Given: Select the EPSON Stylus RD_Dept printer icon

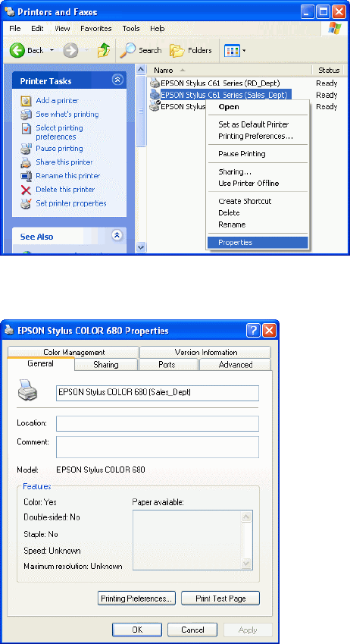Looking at the screenshot, I should click(x=155, y=83).
